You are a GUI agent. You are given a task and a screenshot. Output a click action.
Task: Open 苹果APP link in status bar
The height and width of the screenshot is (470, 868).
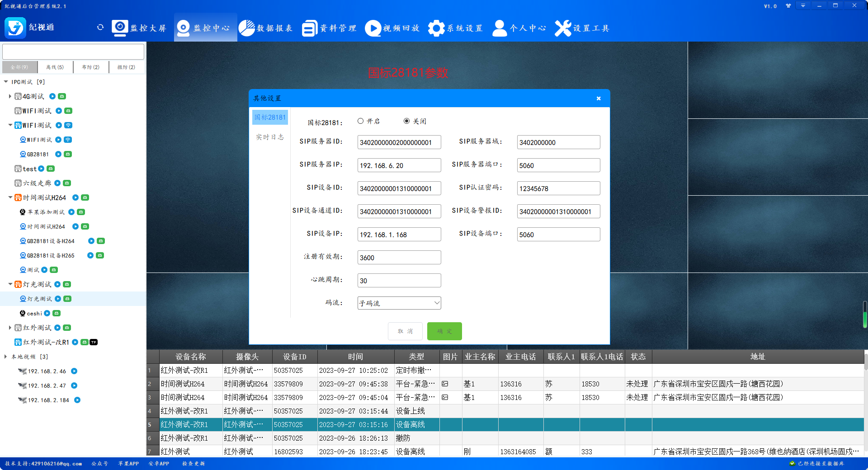pos(128,464)
